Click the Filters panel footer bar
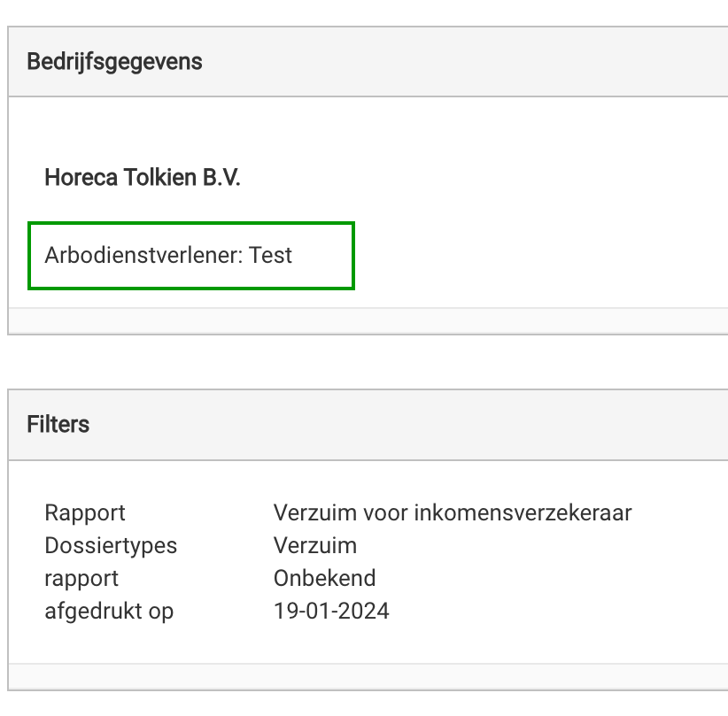The image size is (728, 716). pos(368,676)
